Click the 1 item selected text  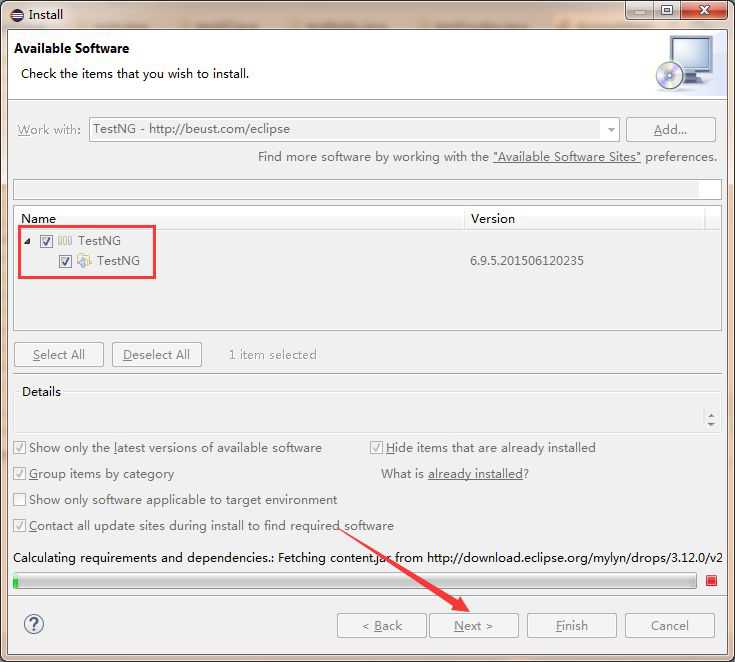[272, 354]
